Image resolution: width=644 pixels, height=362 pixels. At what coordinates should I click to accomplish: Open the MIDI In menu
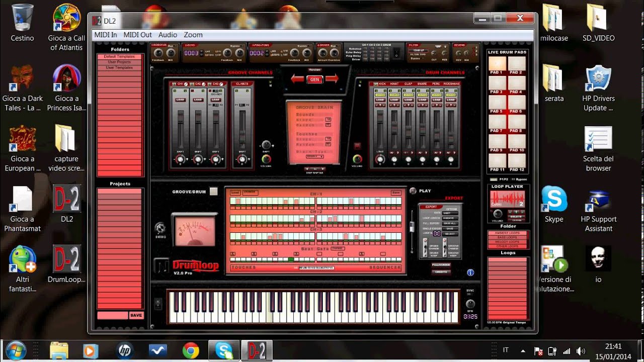click(106, 35)
